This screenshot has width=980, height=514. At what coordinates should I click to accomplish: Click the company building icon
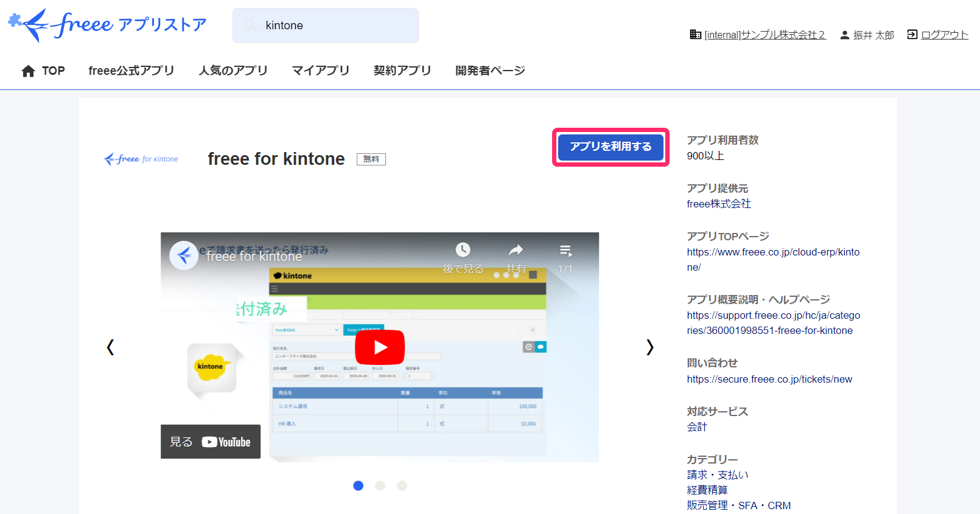[695, 35]
